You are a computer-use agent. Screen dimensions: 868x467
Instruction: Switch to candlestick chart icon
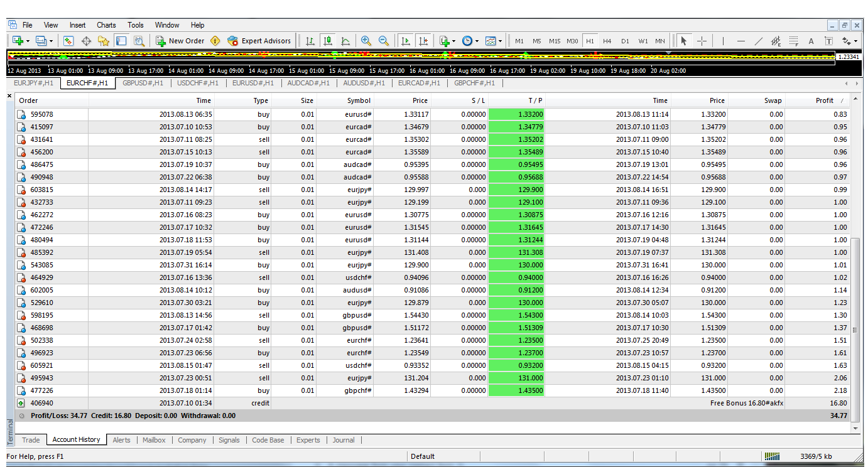click(x=327, y=41)
